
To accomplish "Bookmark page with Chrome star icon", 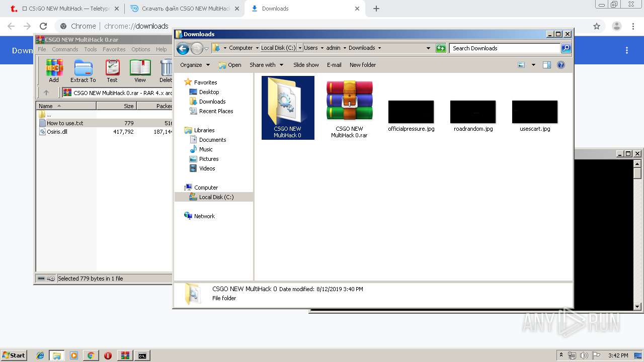I will click(x=597, y=26).
